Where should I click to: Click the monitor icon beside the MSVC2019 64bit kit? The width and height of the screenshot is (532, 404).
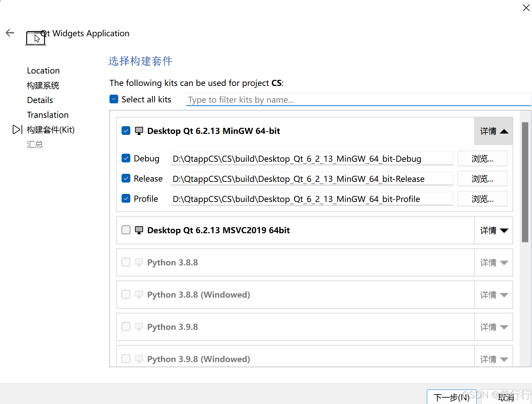[x=139, y=230]
